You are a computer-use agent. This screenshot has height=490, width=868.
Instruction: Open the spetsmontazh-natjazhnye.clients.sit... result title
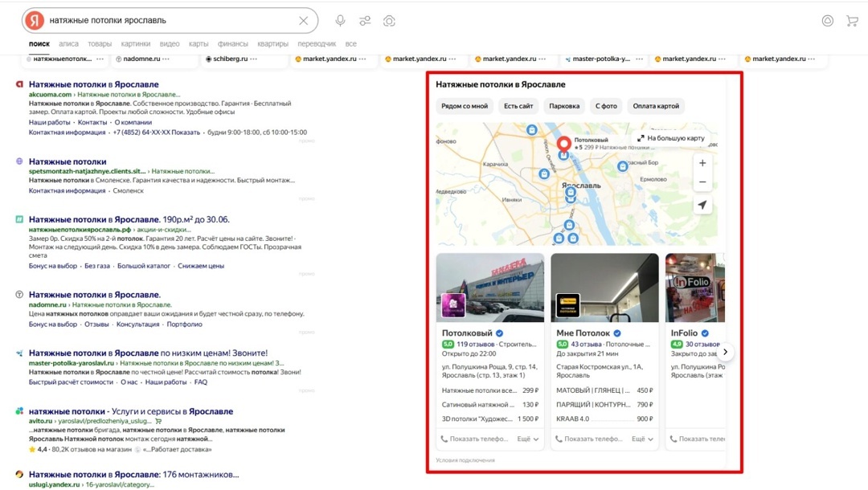68,161
